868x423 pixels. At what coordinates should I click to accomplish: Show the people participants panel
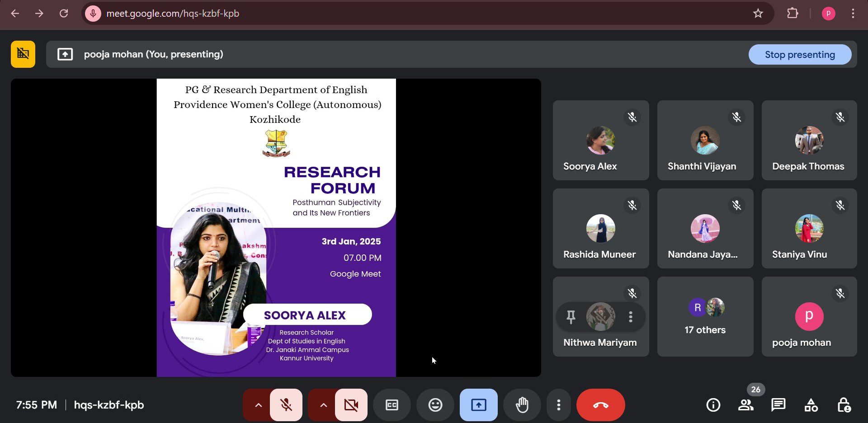pyautogui.click(x=745, y=405)
